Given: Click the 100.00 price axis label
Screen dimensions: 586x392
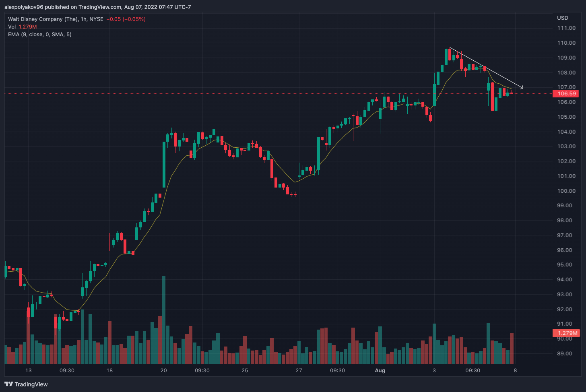Looking at the screenshot, I should click(x=566, y=191).
